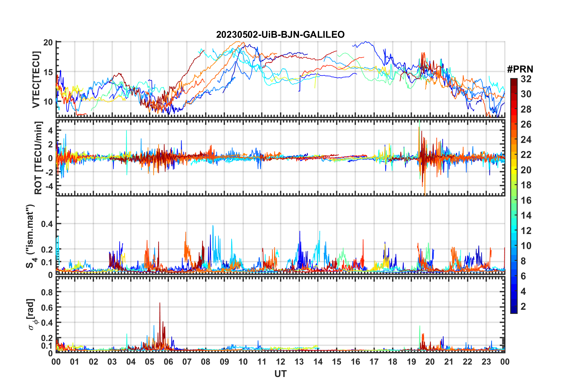Select PRN colorbar label 30
This screenshot has height=392, width=561.
(526, 94)
